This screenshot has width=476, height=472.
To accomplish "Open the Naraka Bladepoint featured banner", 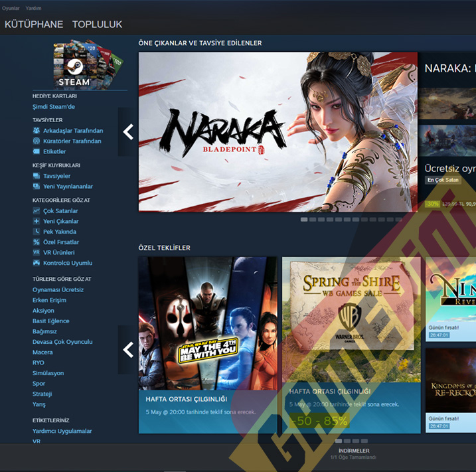I will [278, 131].
